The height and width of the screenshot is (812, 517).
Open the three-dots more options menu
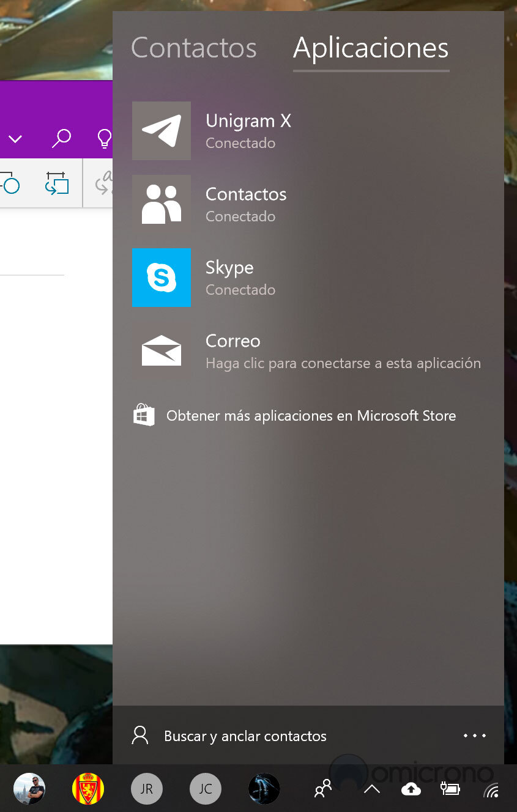point(475,736)
